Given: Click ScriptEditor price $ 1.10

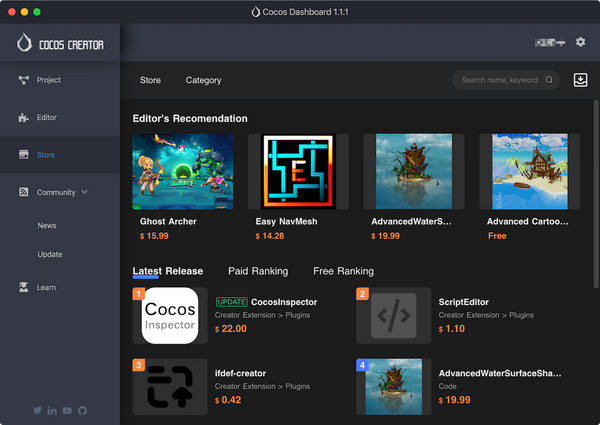Looking at the screenshot, I should 452,329.
